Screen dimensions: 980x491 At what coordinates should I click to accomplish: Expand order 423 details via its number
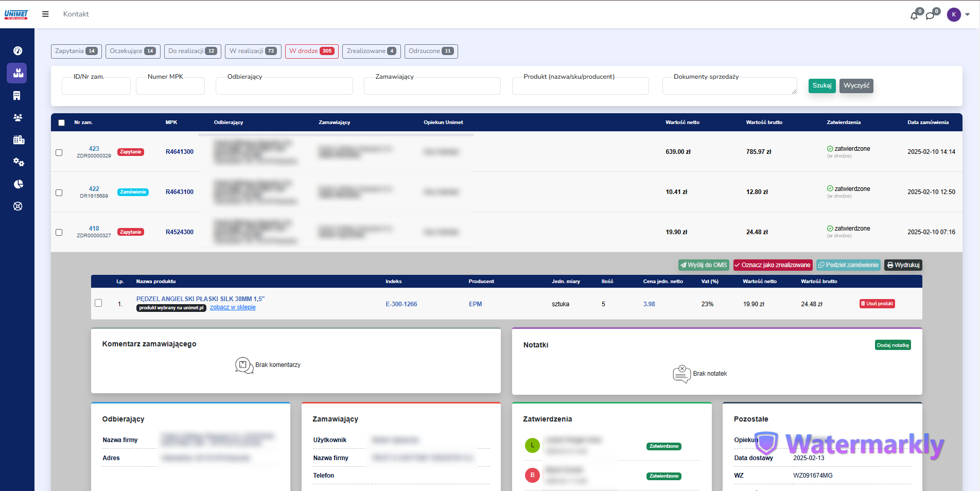[94, 149]
